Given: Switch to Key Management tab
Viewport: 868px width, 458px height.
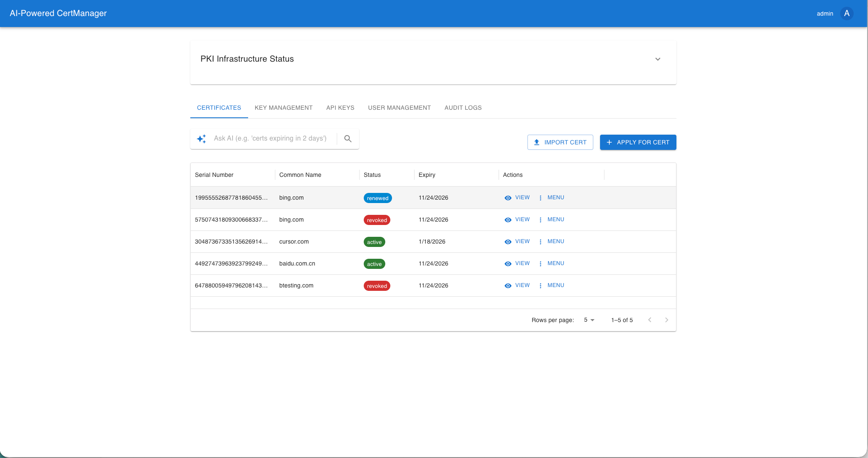Looking at the screenshot, I should pos(284,108).
